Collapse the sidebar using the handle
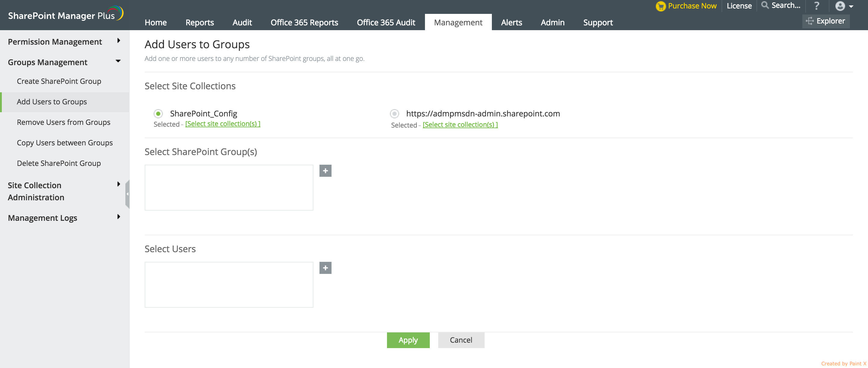 [x=127, y=194]
